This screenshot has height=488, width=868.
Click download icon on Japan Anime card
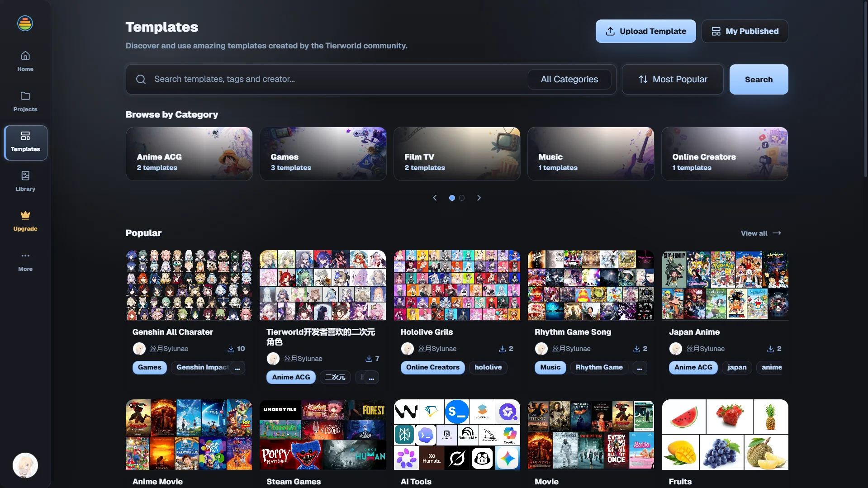pos(770,349)
